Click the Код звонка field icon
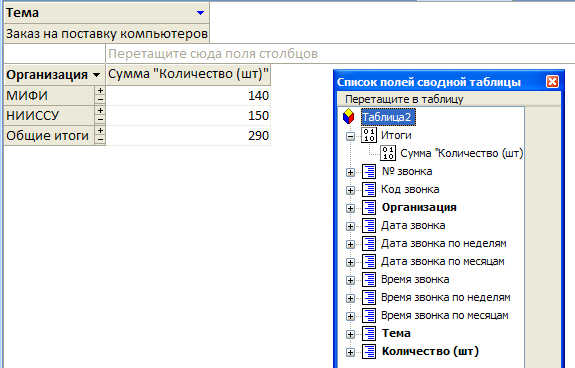The image size is (575, 368). (369, 189)
